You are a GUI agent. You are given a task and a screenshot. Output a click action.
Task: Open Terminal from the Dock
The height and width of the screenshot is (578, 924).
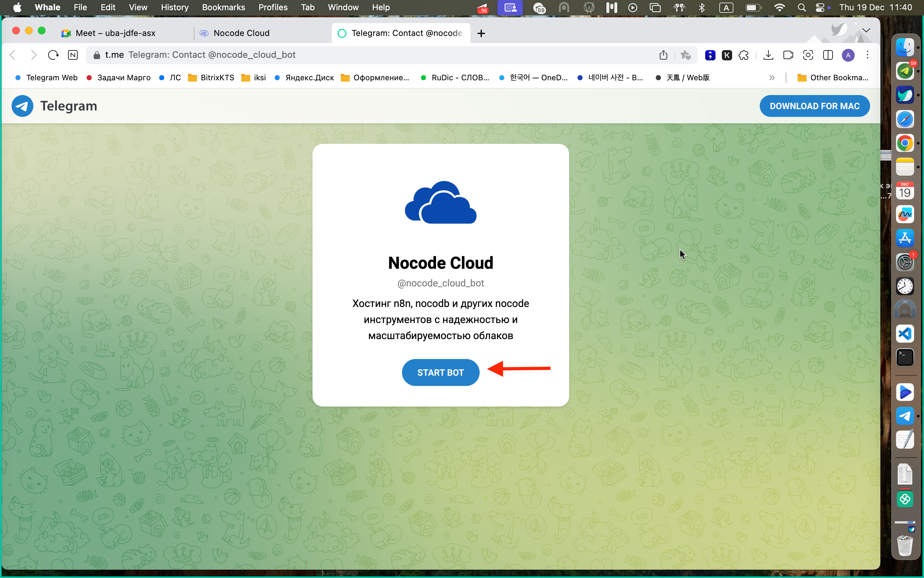[904, 357]
